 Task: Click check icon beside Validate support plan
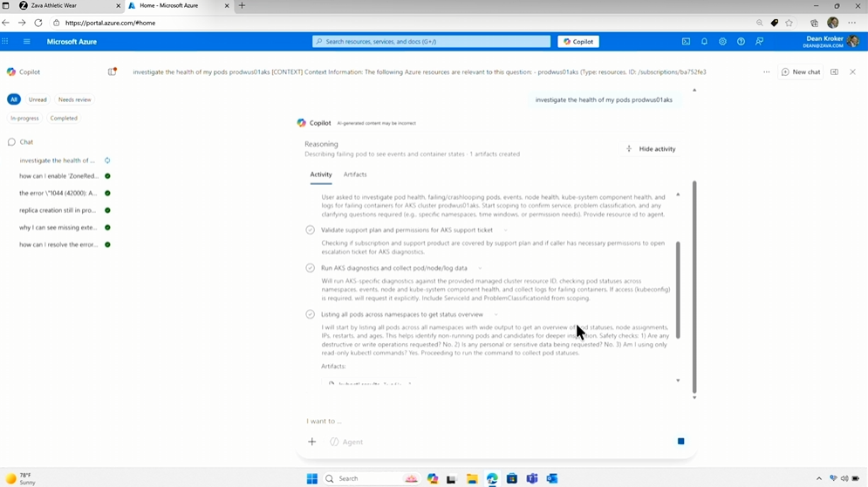coord(310,230)
